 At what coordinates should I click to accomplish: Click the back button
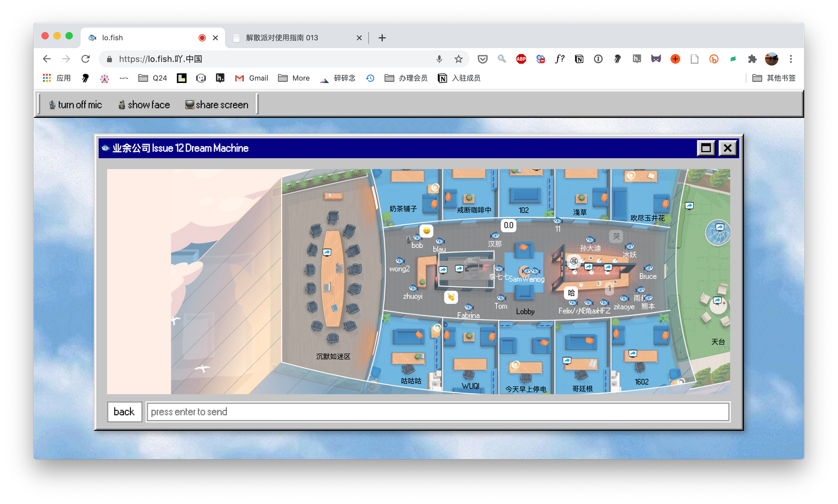coord(124,412)
